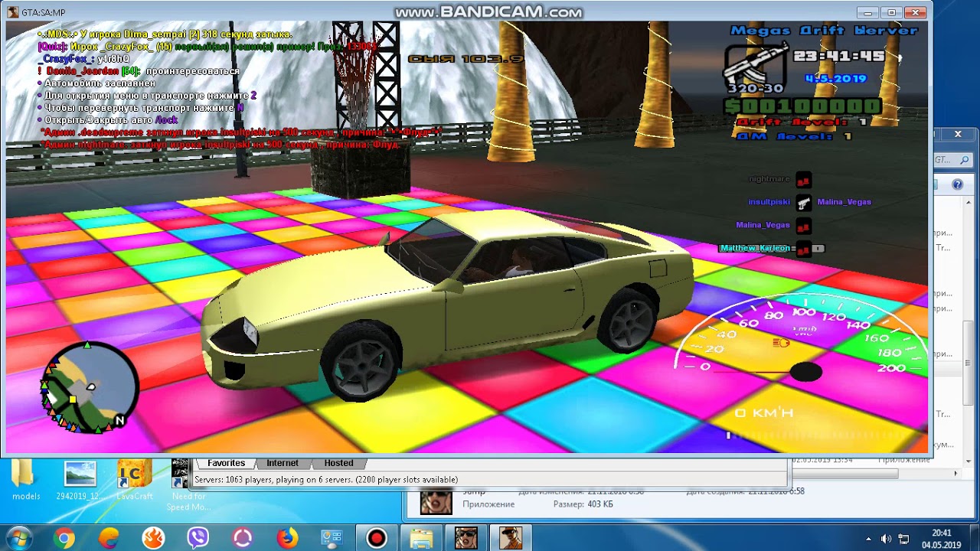
Task: Show hidden system tray icons
Action: (x=868, y=539)
